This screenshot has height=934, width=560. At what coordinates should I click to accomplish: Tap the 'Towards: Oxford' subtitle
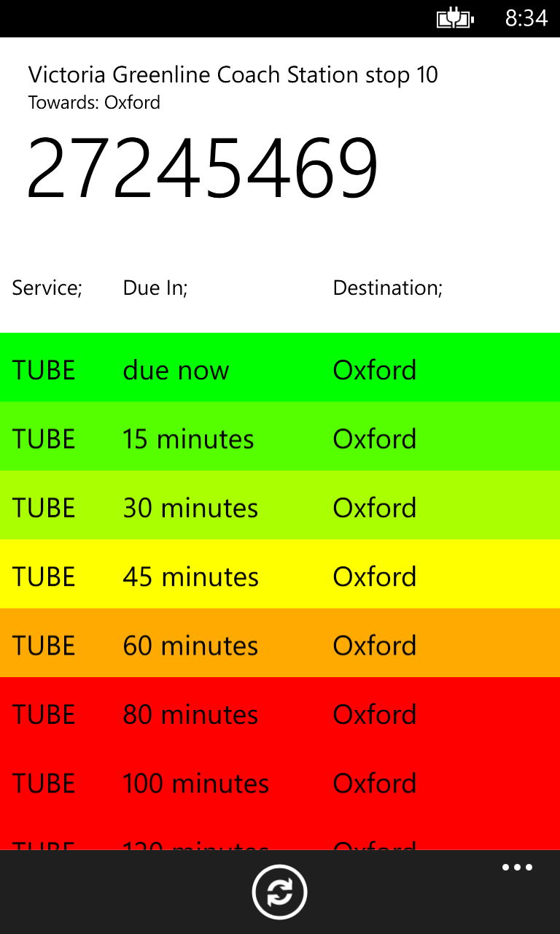[x=94, y=102]
